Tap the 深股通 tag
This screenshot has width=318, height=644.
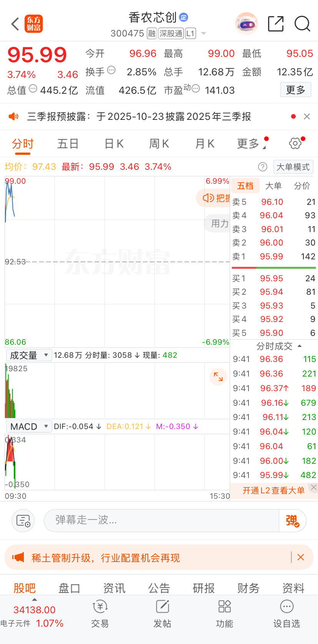coord(171,33)
